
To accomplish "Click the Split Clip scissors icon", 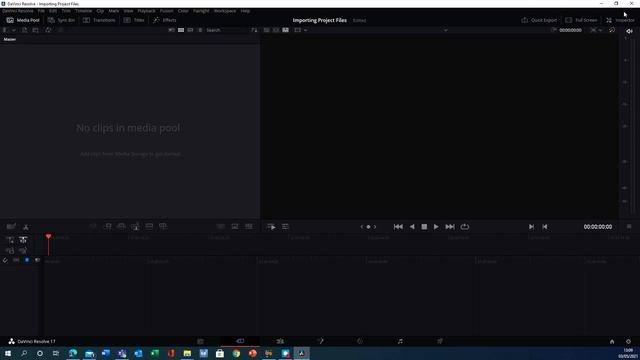I will [x=26, y=227].
